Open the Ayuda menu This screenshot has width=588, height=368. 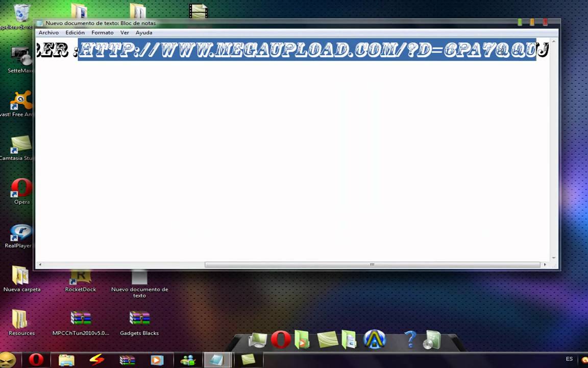144,33
